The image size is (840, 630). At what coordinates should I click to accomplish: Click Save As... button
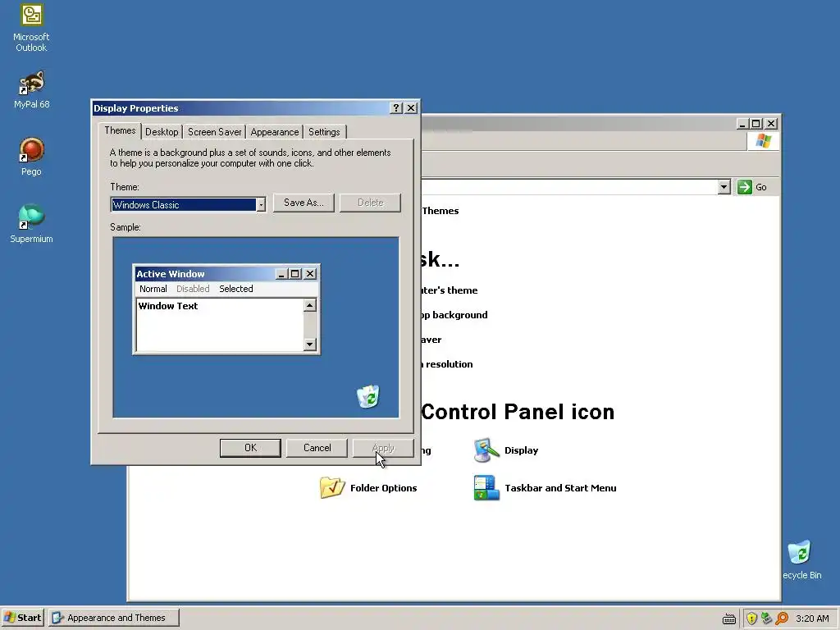click(x=304, y=203)
